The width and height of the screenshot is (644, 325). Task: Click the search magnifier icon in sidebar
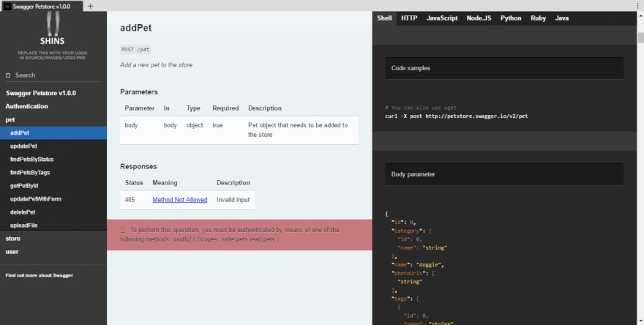click(x=8, y=75)
